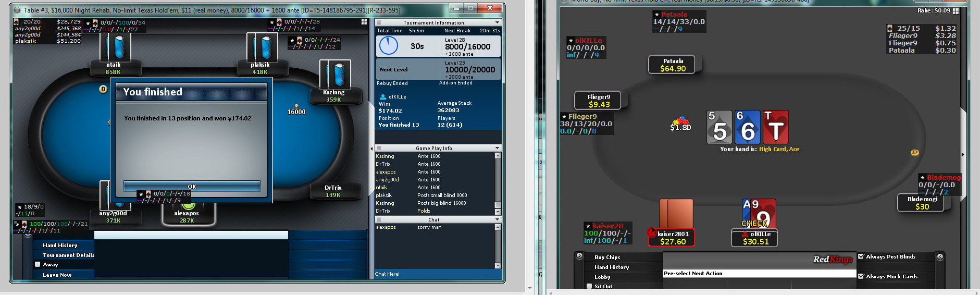The image size is (980, 295).
Task: Collapse the cash table right options panel arrow
Action: click(x=940, y=256)
